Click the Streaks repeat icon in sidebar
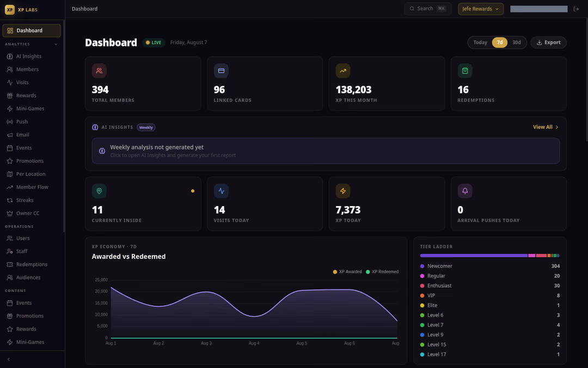Image resolution: width=588 pixels, height=368 pixels. [10, 200]
